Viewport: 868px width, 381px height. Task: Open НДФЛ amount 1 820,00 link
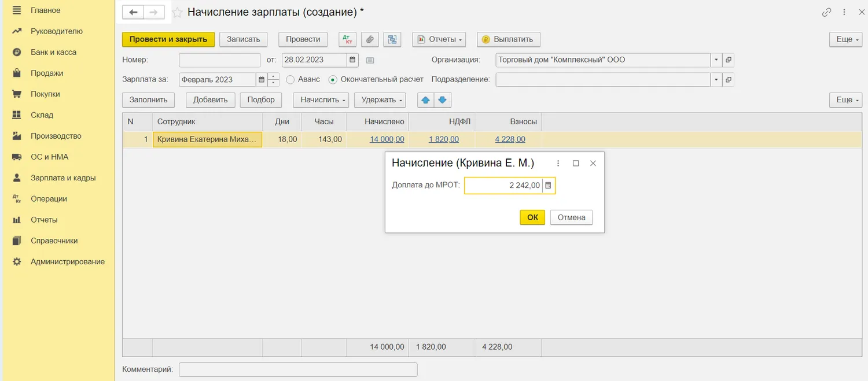coord(444,139)
